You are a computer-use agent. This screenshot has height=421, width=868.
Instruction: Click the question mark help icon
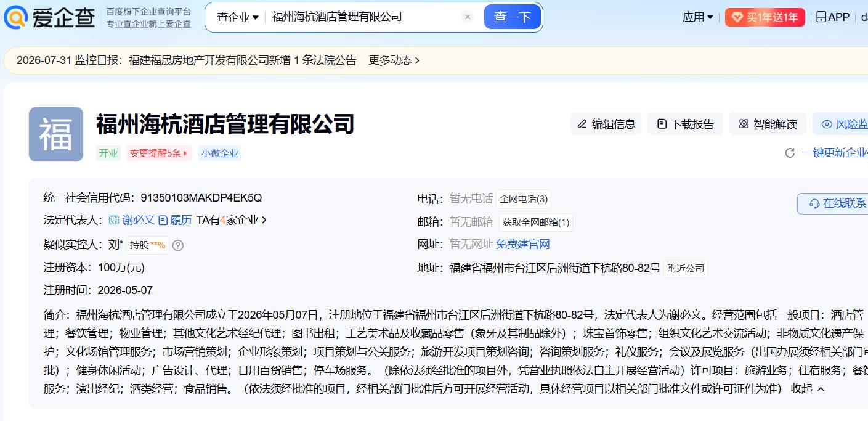tap(178, 245)
